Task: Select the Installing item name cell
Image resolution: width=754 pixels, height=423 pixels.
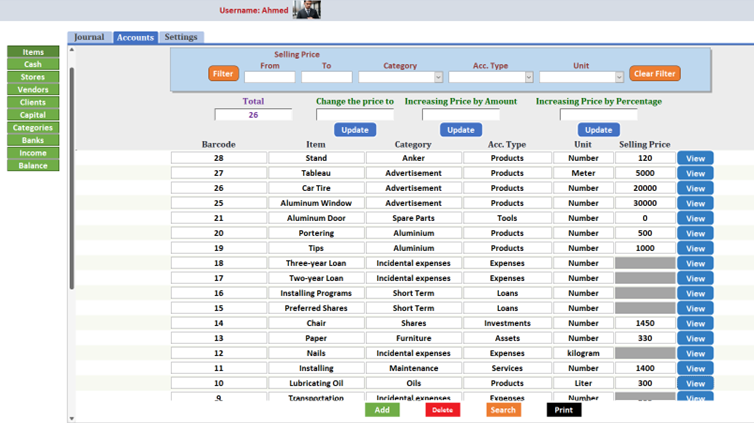Action: [316, 368]
